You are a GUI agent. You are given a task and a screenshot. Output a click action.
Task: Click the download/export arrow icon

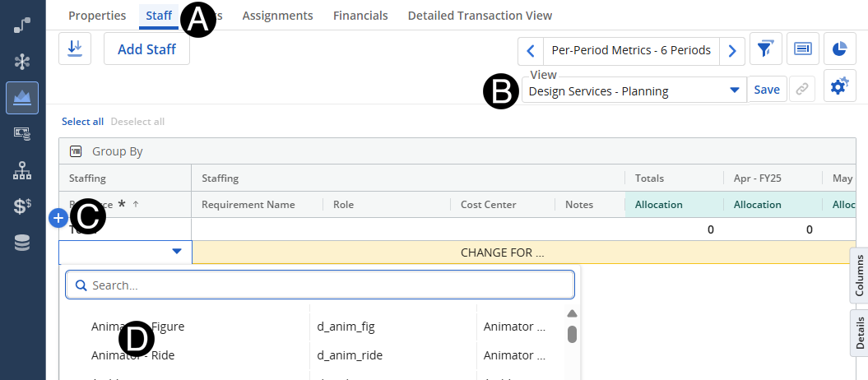coord(75,49)
